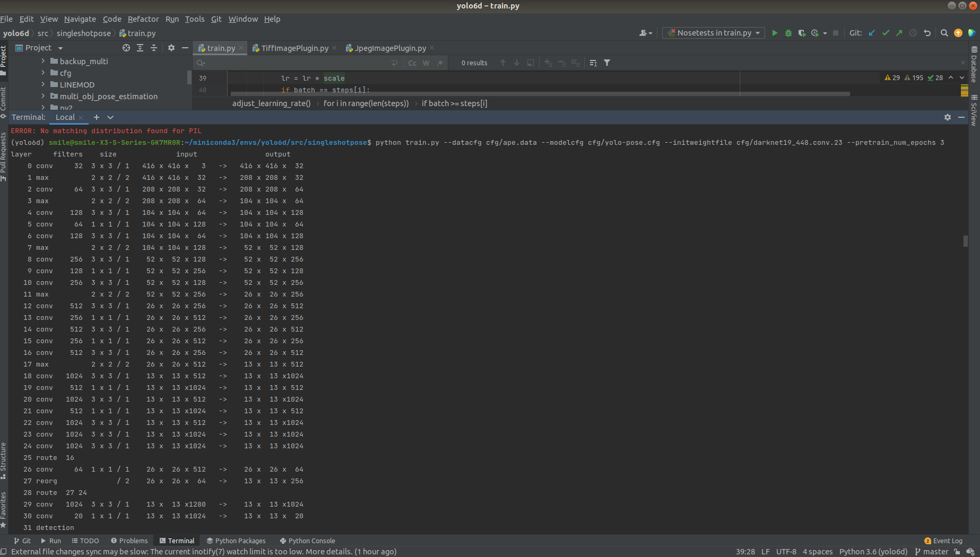Click the singleshotpose breadcrumb
980x557 pixels.
point(84,33)
